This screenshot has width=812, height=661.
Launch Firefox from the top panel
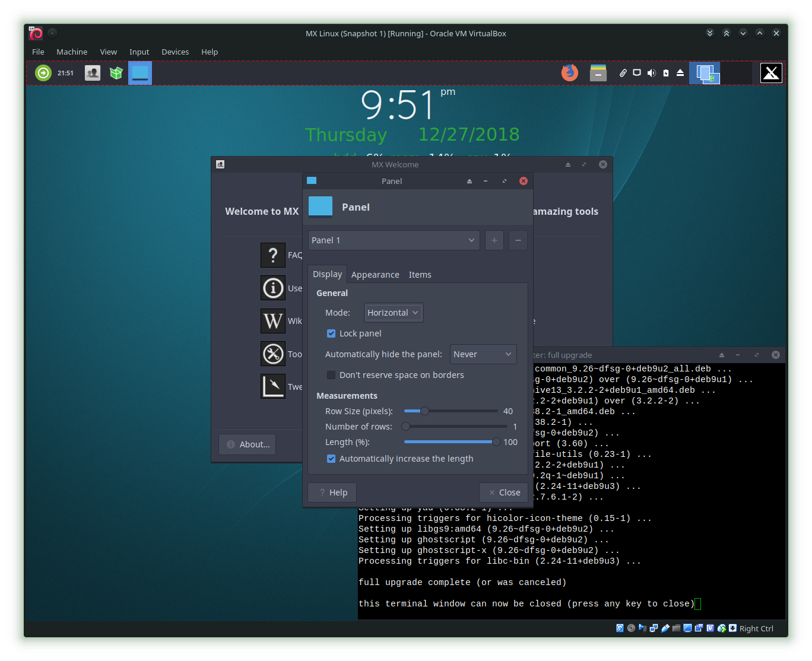pos(570,73)
